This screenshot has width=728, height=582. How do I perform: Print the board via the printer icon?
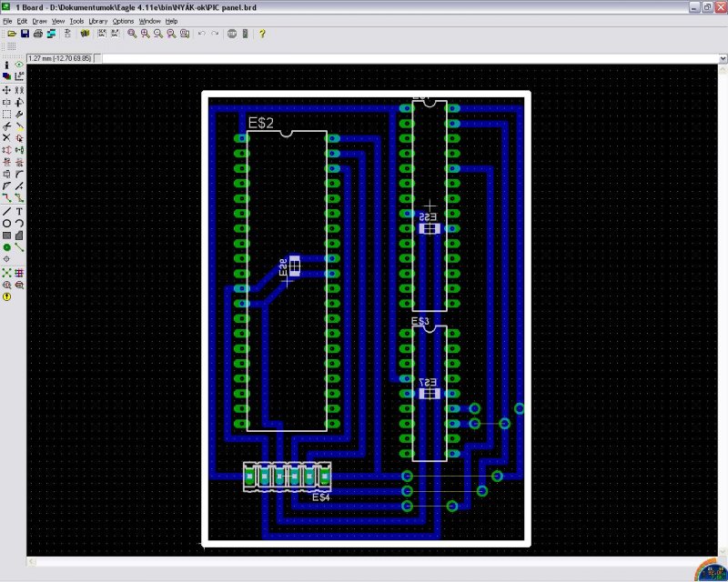(x=38, y=34)
